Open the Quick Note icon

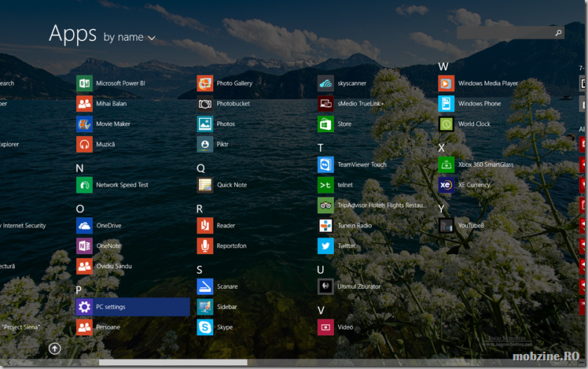(205, 185)
